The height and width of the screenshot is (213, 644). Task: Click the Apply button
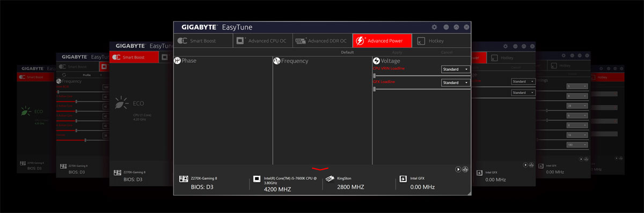pos(397,52)
